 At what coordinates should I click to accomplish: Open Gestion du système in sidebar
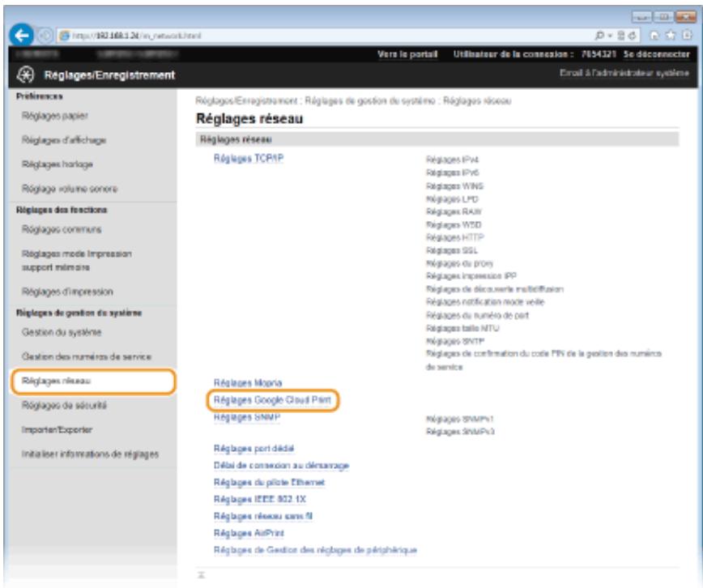62,332
